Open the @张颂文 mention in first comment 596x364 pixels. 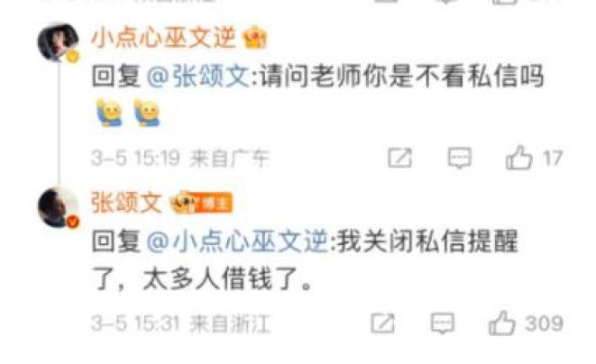(197, 77)
